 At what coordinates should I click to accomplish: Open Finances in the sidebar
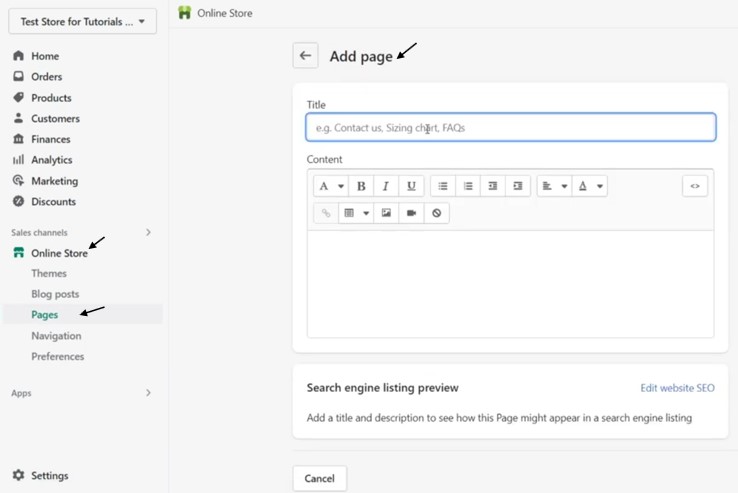coord(50,139)
